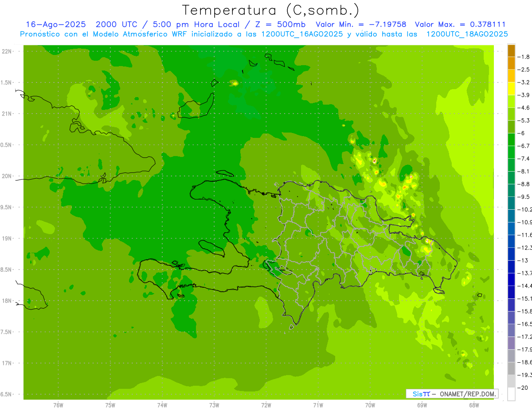Click the "Valor Min. = -7.19758" readout
This screenshot has height=411, width=532.
click(361, 24)
